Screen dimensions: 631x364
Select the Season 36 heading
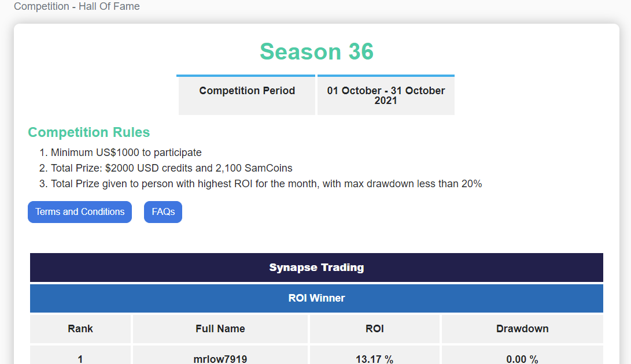tap(316, 51)
